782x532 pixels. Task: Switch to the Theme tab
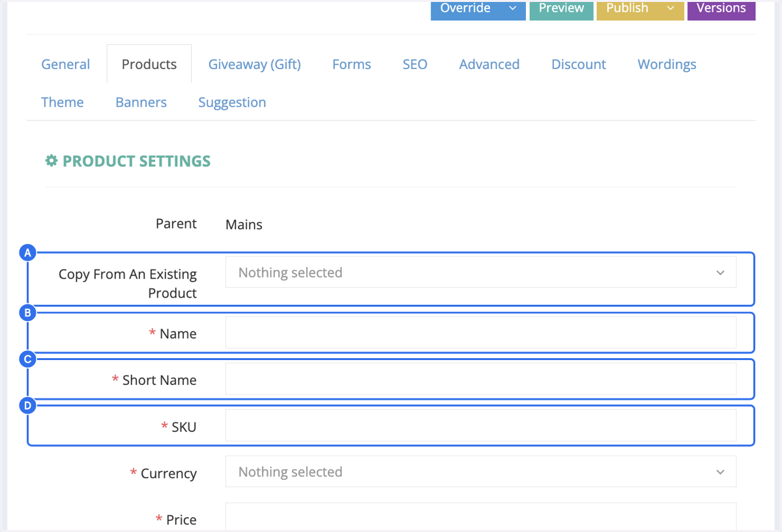point(63,102)
